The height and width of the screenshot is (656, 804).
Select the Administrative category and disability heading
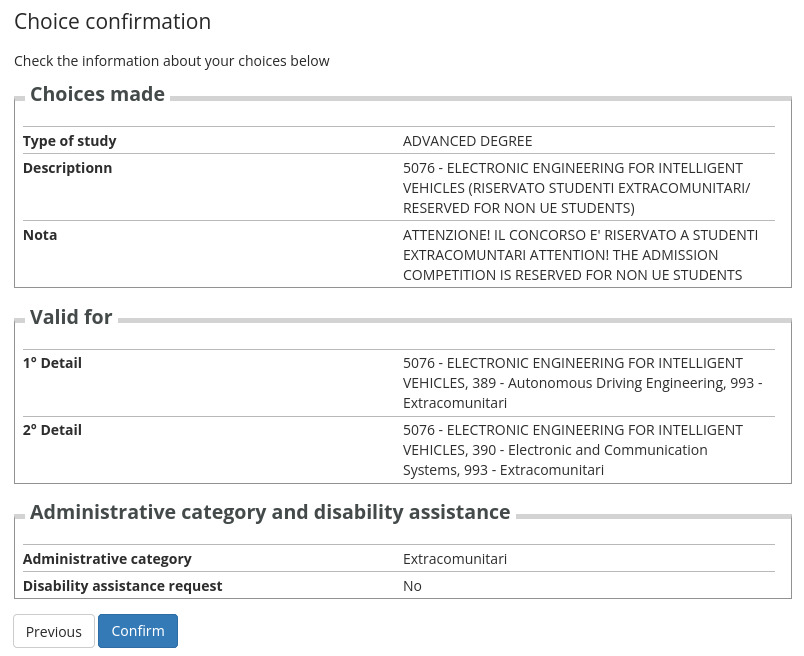tap(270, 512)
